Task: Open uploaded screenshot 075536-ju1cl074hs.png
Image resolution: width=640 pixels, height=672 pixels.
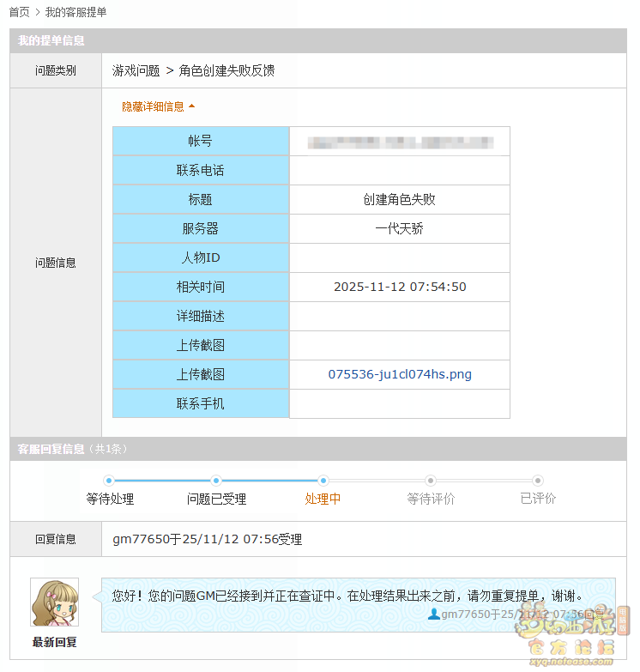Action: click(x=400, y=374)
